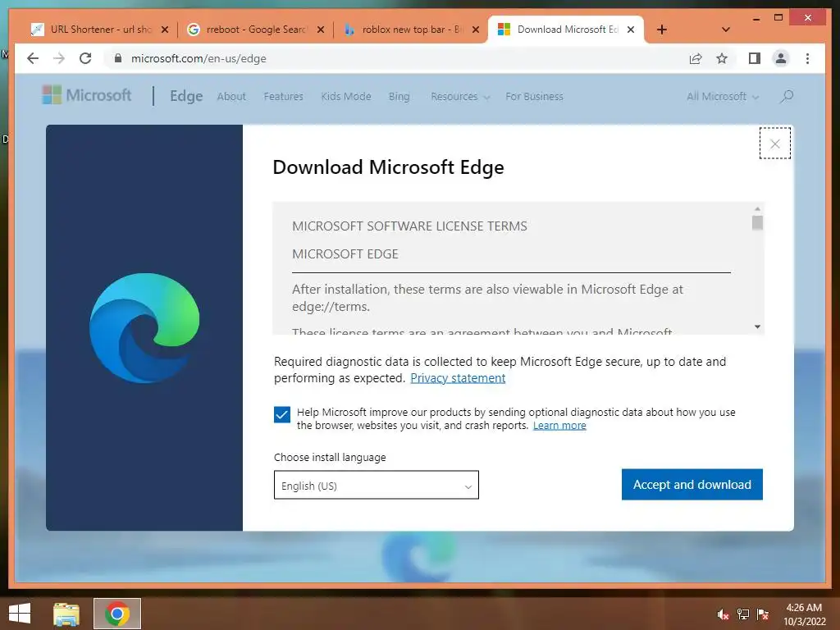This screenshot has width=840, height=630.
Task: Click the license terms scrollbar thumb
Action: coord(757,222)
